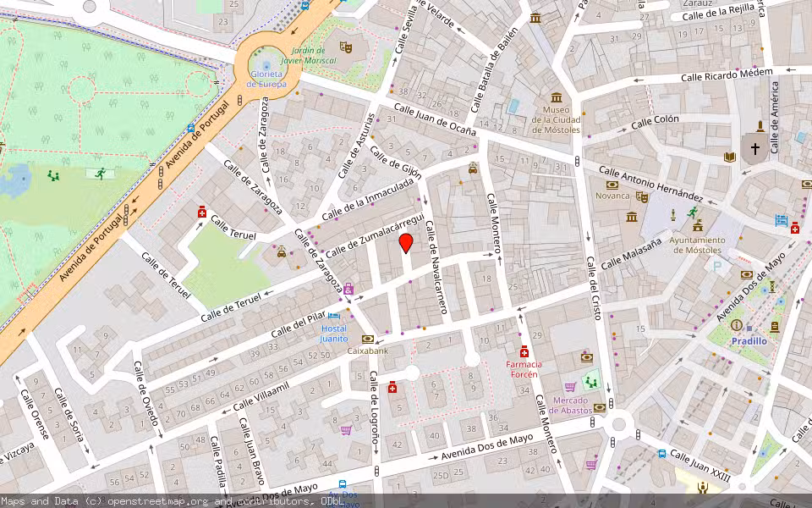Click the 'Calle de Oviedo' street label
This screenshot has height=508, width=812.
tap(146, 394)
